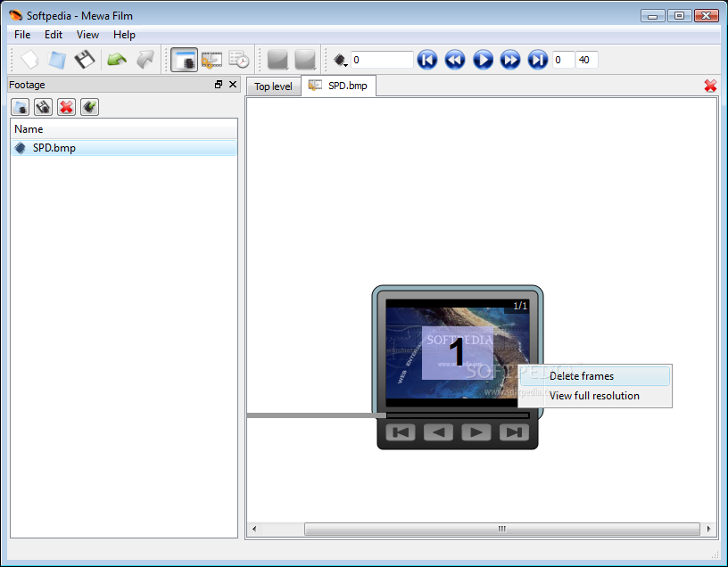Close current tab with red X
Viewport: 728px width, 567px height.
710,86
